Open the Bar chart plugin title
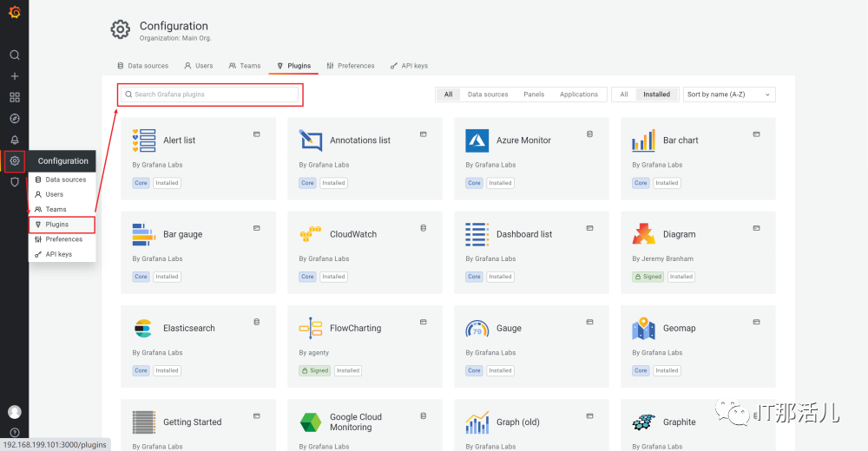 tap(681, 141)
